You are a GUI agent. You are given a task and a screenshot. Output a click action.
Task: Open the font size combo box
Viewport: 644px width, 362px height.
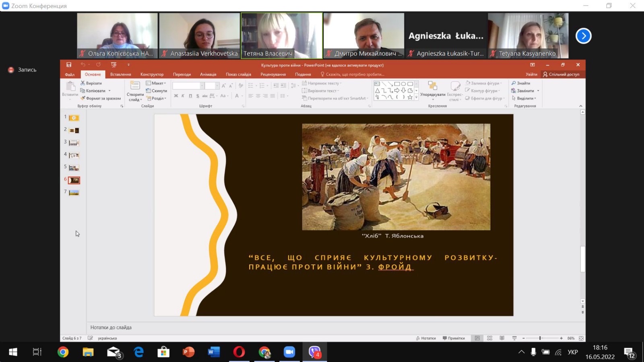[x=212, y=86]
